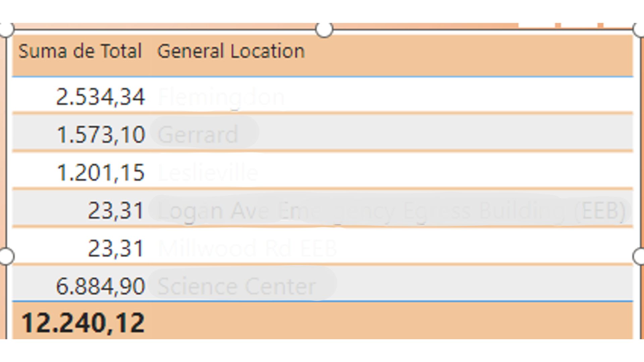Viewport: 644px width, 362px height.
Task: Select the Millwood Rd EEB cell
Action: pyautogui.click(x=247, y=249)
